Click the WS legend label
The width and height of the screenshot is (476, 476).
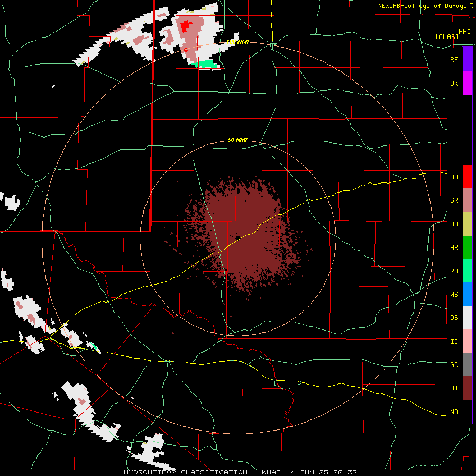coord(454,294)
